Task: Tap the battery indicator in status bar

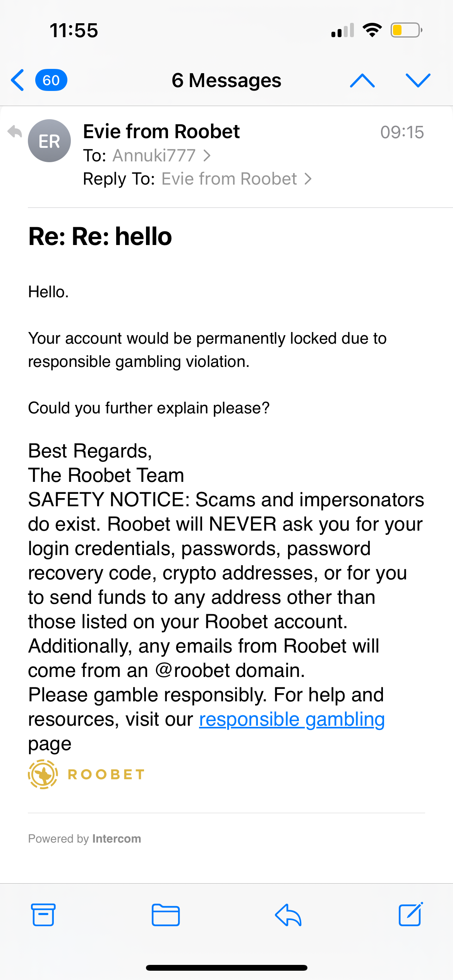Action: click(x=406, y=30)
